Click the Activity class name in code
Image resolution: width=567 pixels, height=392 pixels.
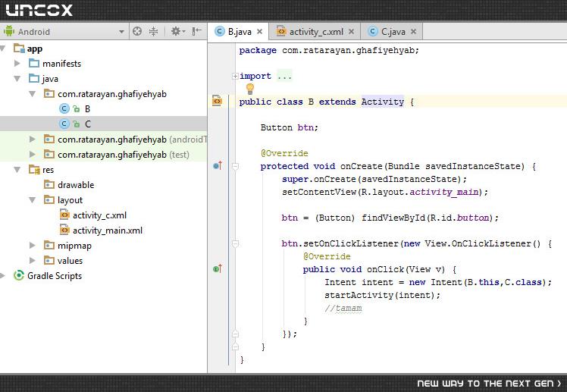pyautogui.click(x=383, y=102)
